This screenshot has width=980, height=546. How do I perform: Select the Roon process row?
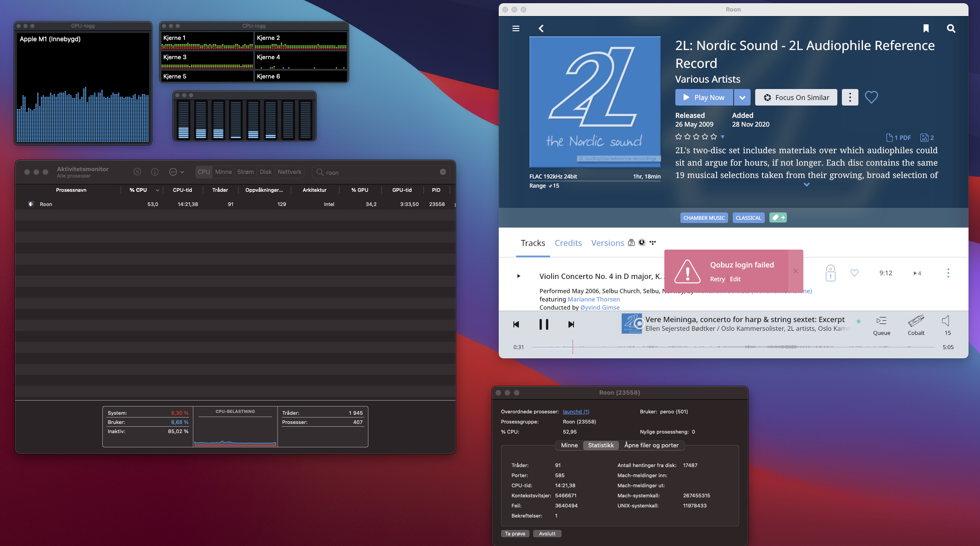235,204
